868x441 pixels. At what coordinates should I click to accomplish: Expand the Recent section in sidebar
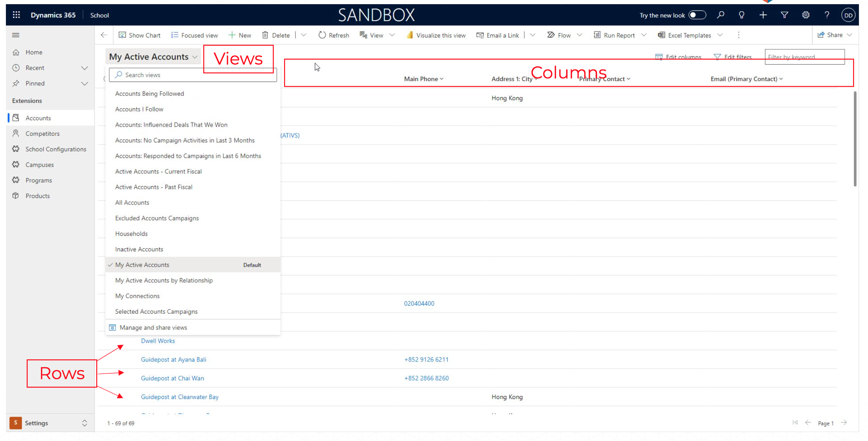pos(84,68)
